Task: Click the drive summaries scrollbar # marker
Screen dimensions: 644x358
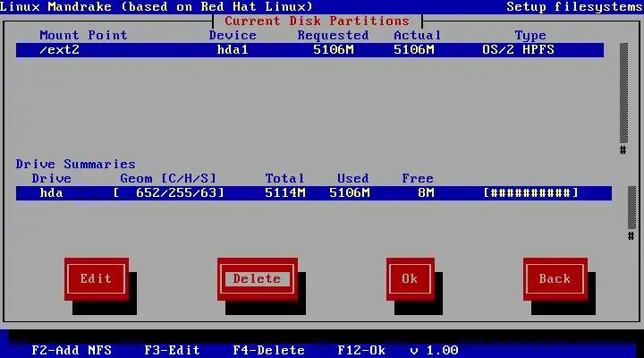Action: tap(631, 236)
